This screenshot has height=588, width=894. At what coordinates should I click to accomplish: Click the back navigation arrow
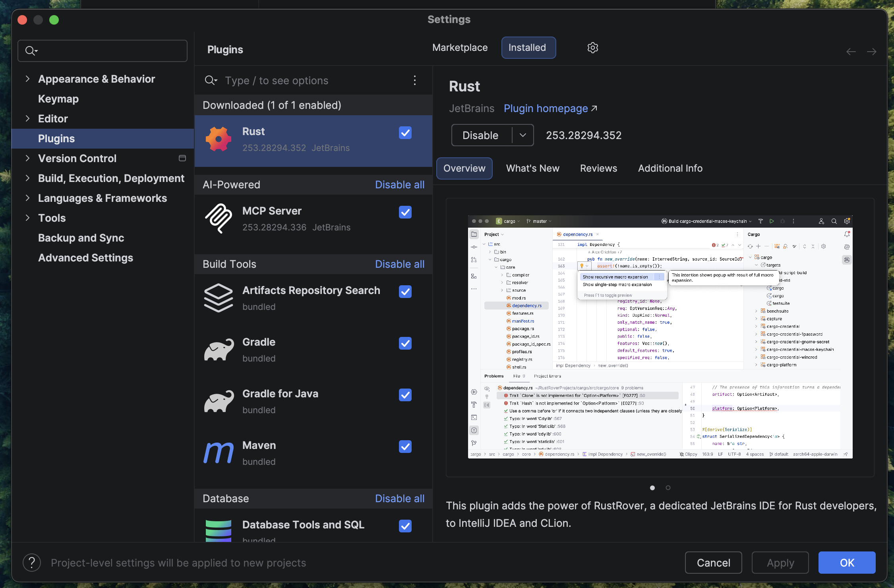pos(851,52)
